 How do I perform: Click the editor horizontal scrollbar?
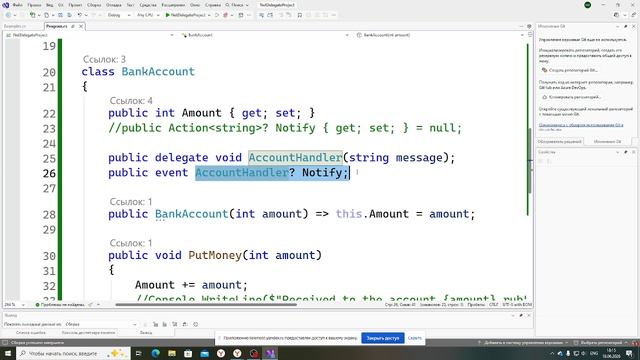[x=206, y=304]
